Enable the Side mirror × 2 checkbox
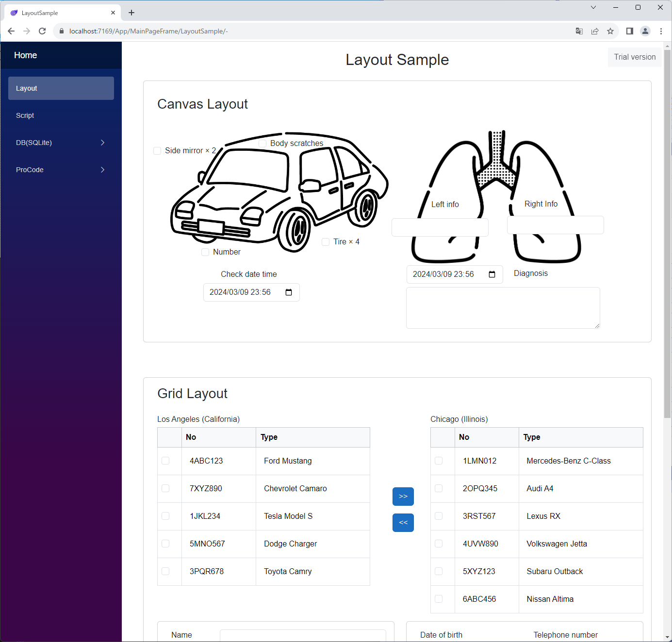 pos(157,151)
